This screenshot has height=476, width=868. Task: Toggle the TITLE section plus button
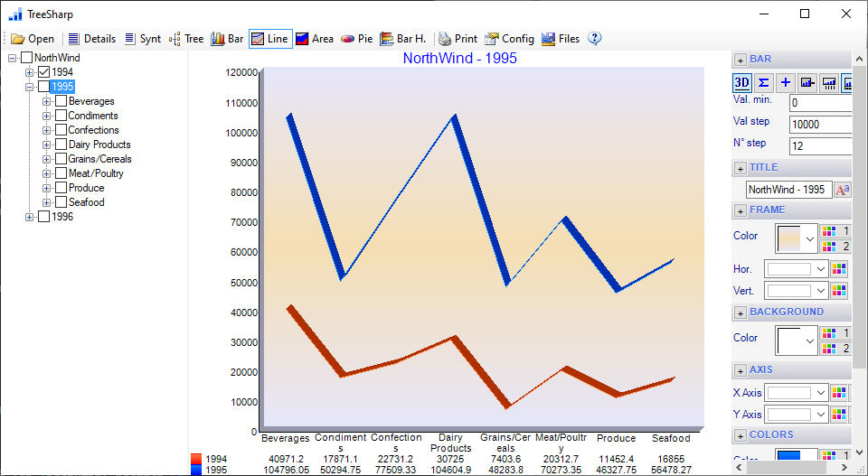(740, 168)
